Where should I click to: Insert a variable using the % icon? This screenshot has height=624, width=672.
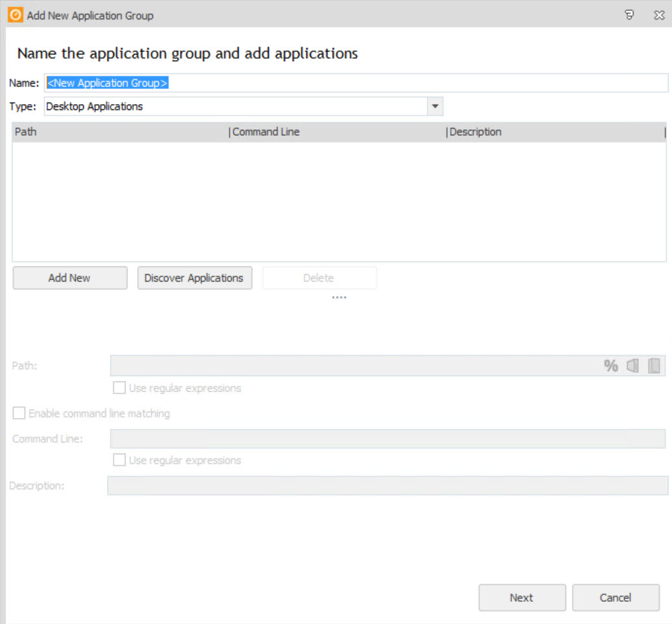pyautogui.click(x=611, y=365)
